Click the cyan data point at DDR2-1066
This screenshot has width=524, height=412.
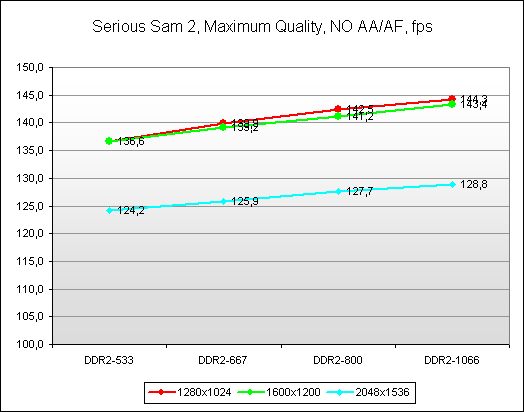[x=452, y=184]
